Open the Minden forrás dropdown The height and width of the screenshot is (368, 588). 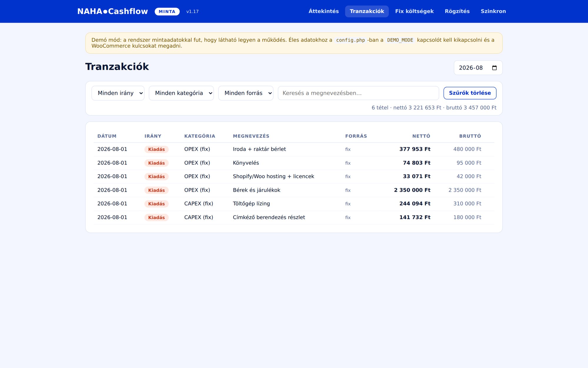point(246,93)
